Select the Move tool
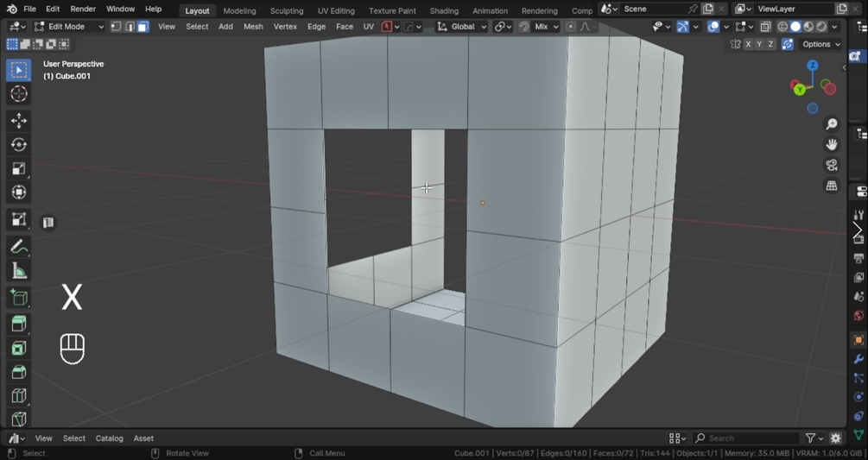868x460 pixels. [19, 121]
